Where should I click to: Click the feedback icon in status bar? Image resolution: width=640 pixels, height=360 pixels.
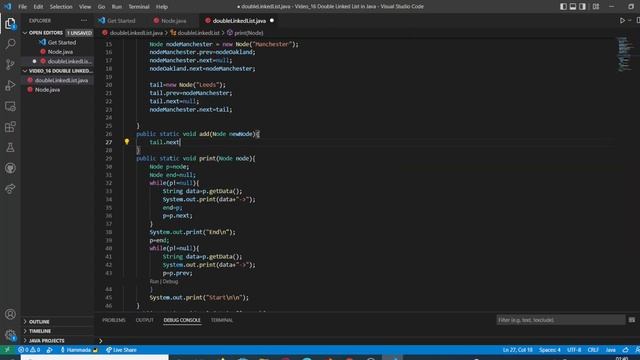click(625, 350)
